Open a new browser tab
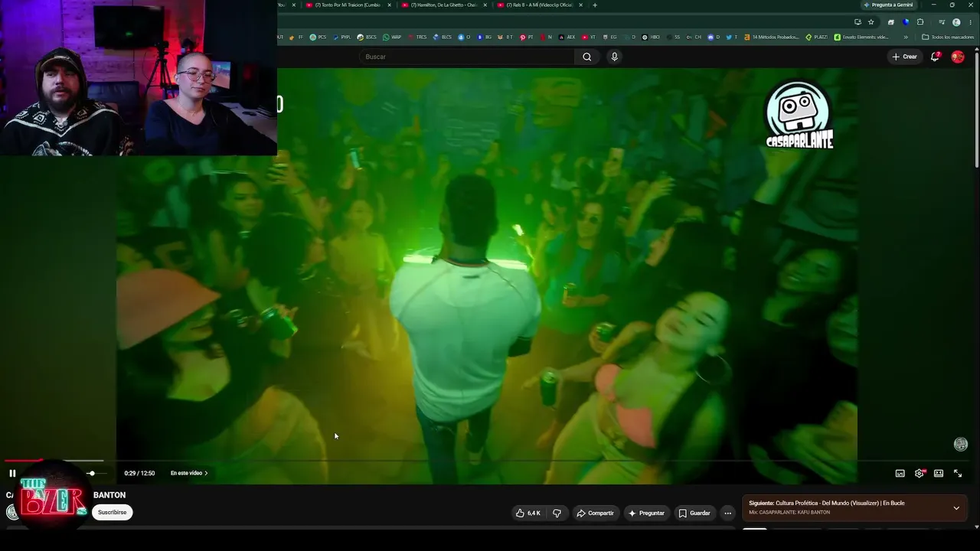Screen dimensions: 980x551 pyautogui.click(x=595, y=5)
